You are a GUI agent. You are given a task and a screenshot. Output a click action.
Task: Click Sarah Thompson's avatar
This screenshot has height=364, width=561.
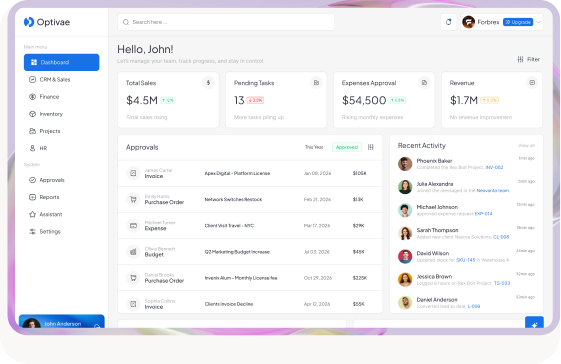pyautogui.click(x=405, y=233)
